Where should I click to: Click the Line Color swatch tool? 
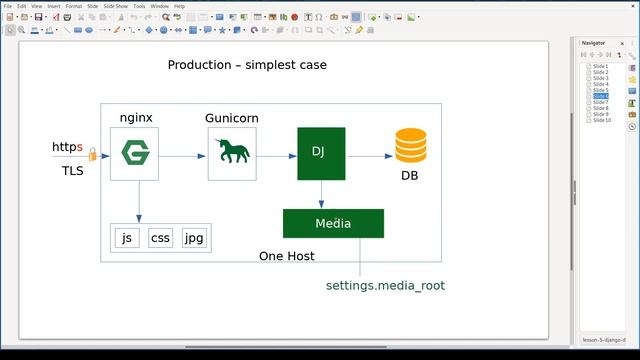click(x=35, y=30)
